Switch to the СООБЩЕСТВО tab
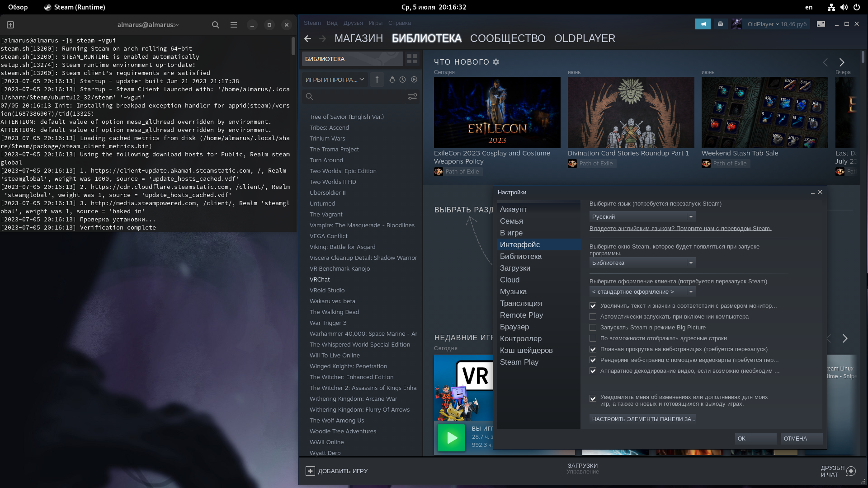The width and height of the screenshot is (868, 488). tap(508, 38)
